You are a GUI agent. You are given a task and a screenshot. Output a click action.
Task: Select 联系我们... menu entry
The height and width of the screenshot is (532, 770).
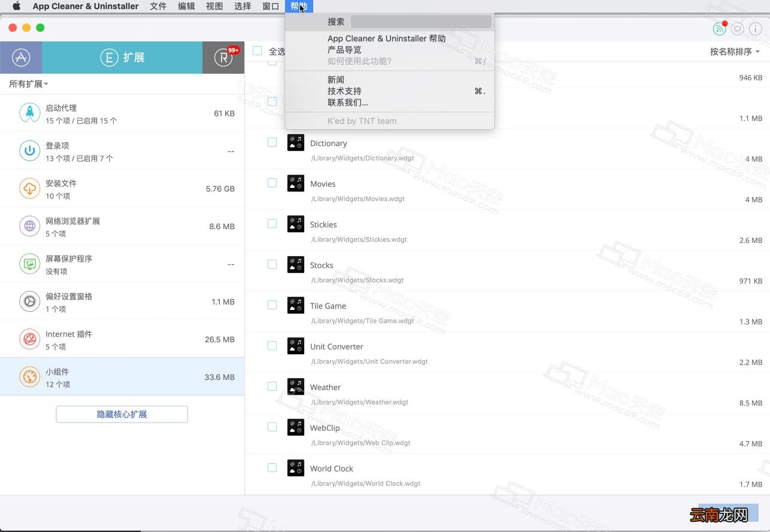tap(348, 102)
